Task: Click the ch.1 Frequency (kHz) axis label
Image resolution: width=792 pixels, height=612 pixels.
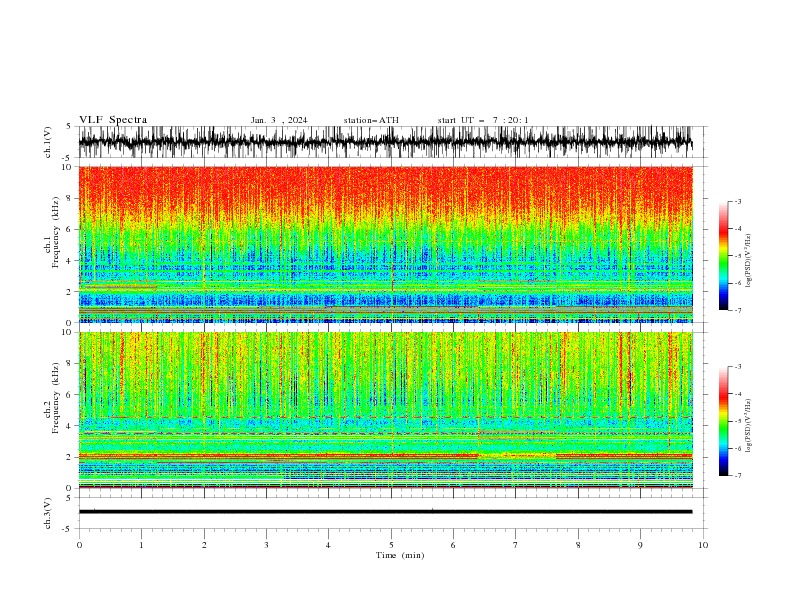Action: coord(52,232)
